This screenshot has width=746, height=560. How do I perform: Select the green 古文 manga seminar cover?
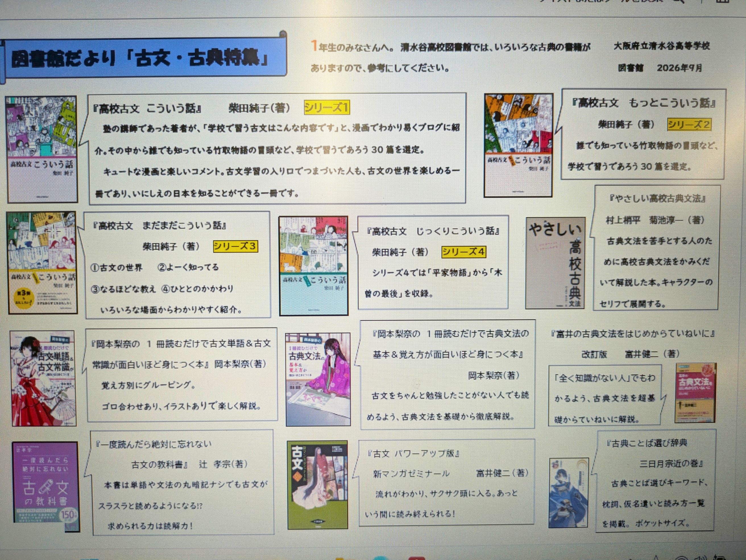tap(317, 485)
